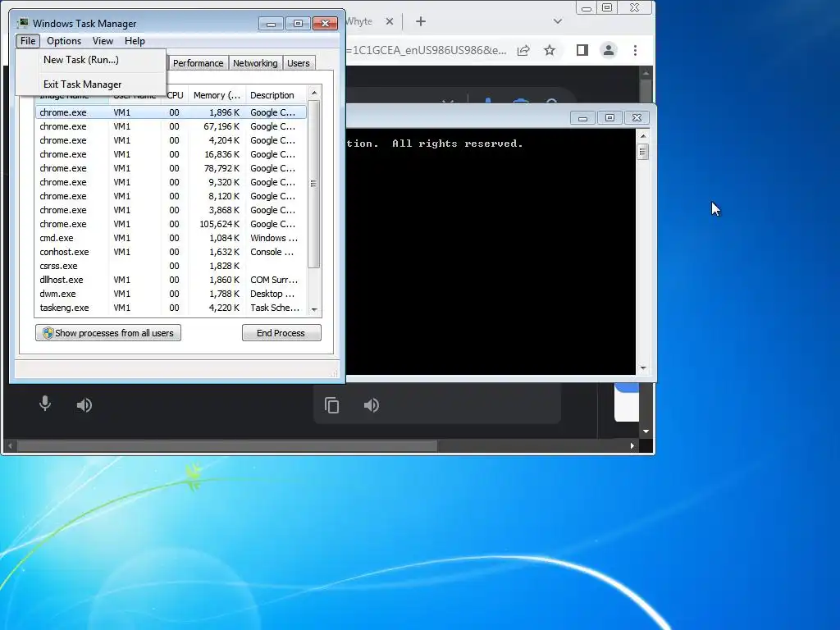Click the left speaker listen icon

(x=84, y=405)
